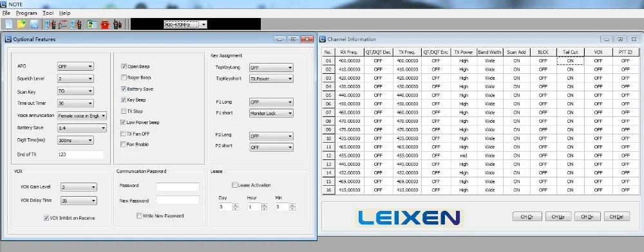Open a file using the yellow folder icon

point(21,24)
